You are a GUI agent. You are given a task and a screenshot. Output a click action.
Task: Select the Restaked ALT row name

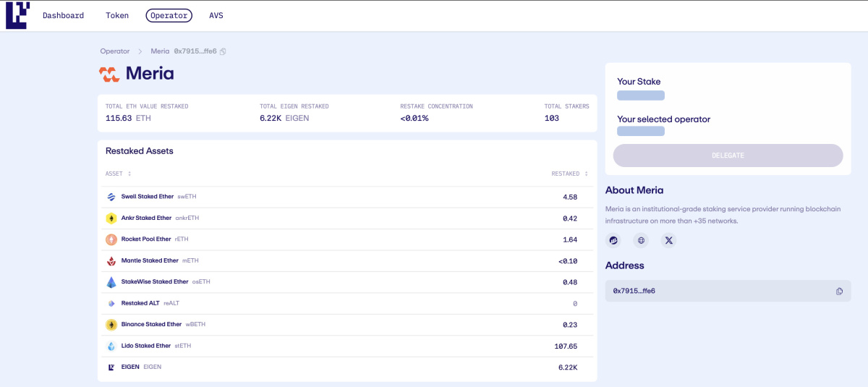coord(140,303)
